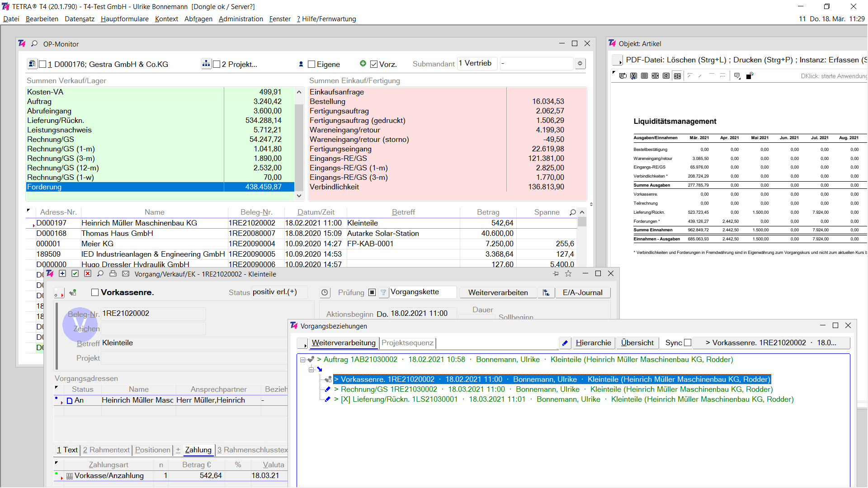Collapse the sub-branch expander below Auftrag node
The height and width of the screenshot is (488, 868).
[311, 370]
